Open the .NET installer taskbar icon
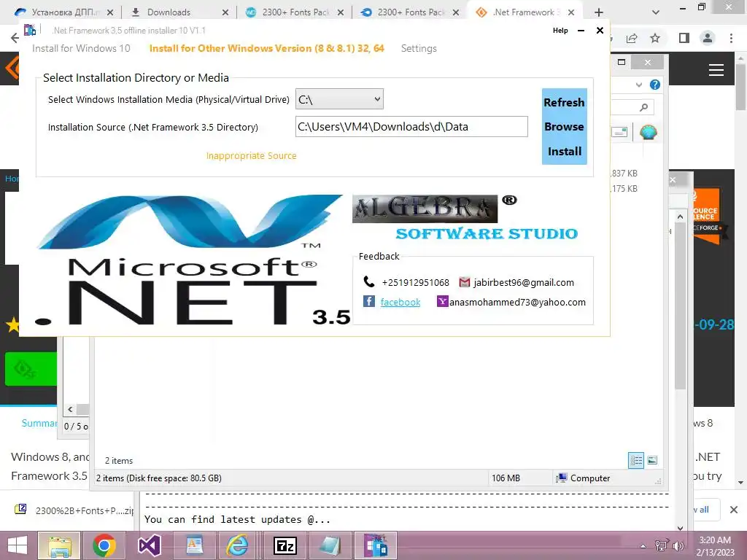The width and height of the screenshot is (747, 560). coord(376,545)
